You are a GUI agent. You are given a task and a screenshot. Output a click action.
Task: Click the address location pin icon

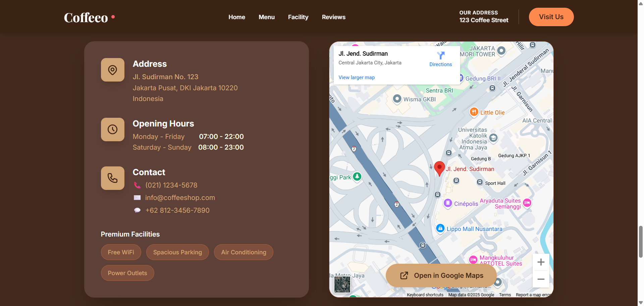pyautogui.click(x=112, y=70)
